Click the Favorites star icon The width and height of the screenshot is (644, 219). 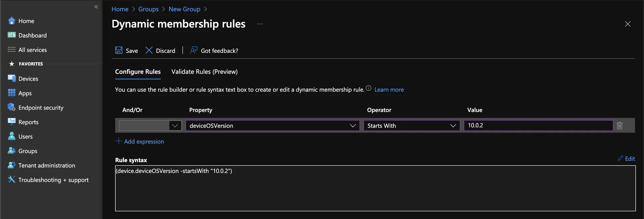12,64
